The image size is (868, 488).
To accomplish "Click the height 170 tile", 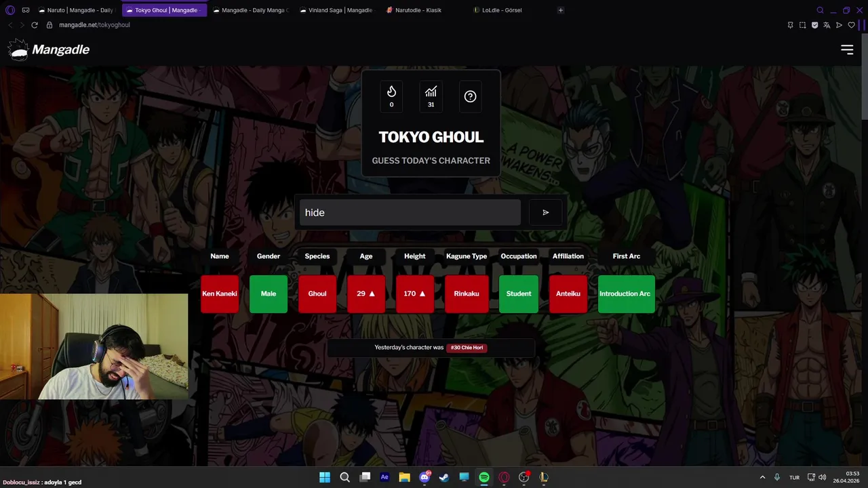I will [x=415, y=293].
